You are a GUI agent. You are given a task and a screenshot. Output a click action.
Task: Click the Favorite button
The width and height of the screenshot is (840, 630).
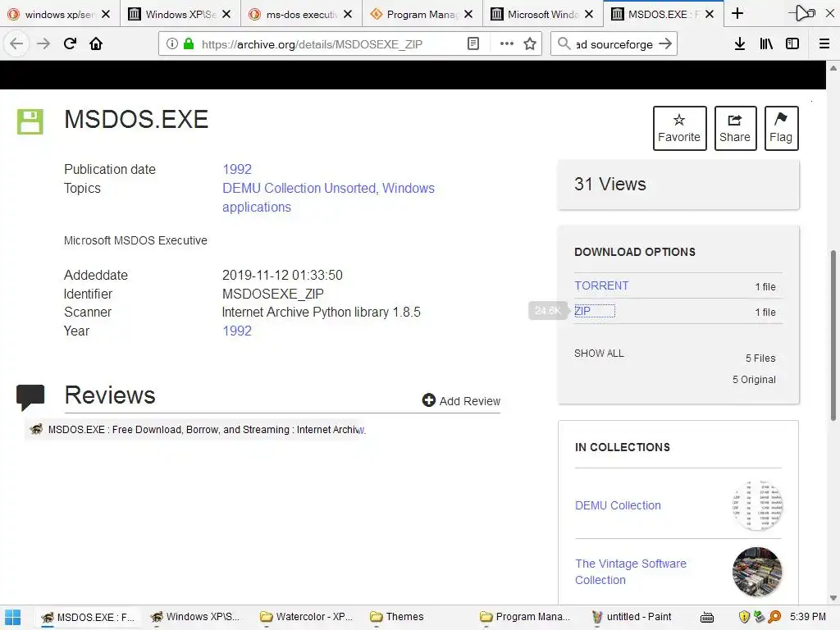coord(680,129)
